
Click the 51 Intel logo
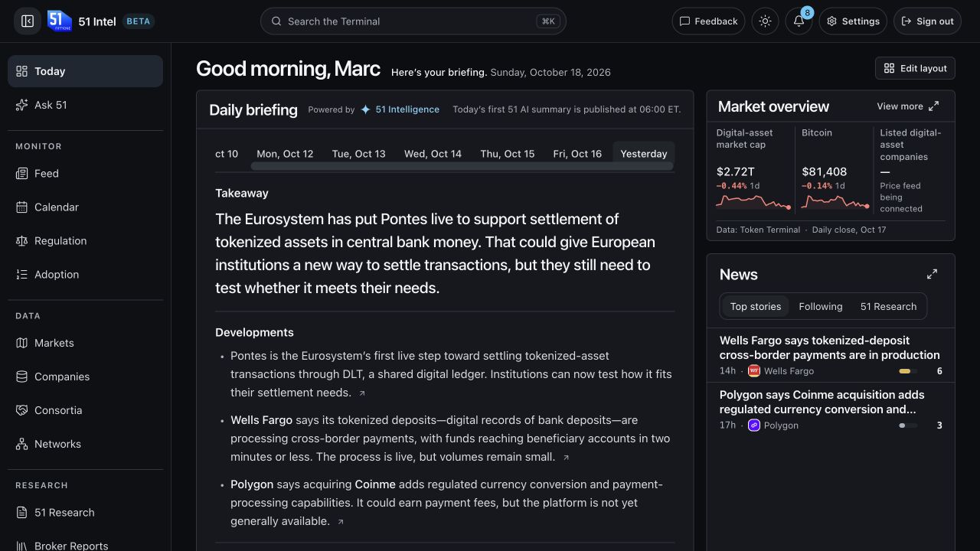tap(60, 21)
